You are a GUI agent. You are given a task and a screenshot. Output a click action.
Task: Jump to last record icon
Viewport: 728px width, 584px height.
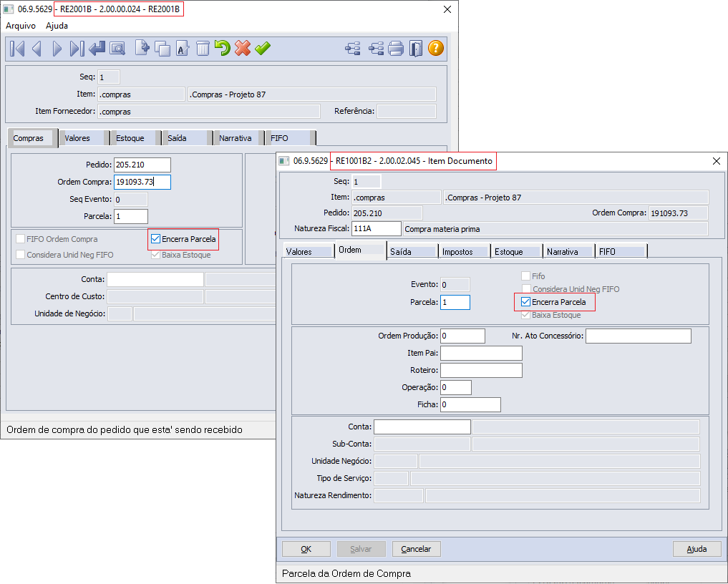(77, 48)
